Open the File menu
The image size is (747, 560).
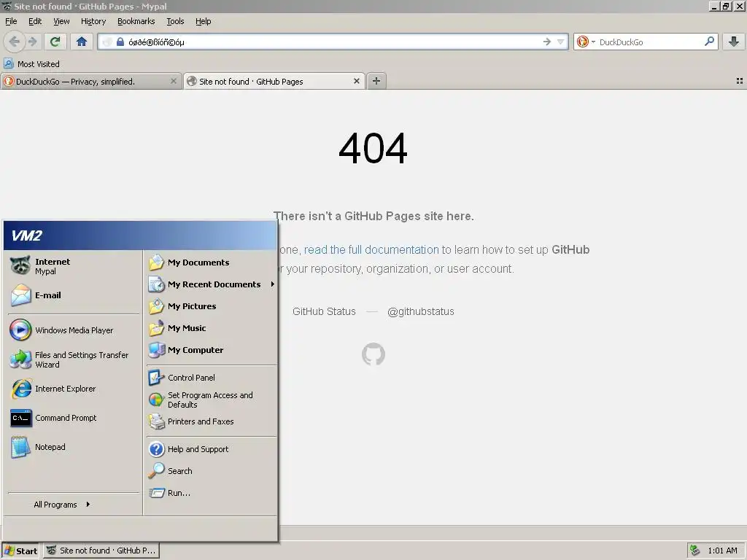click(x=11, y=21)
